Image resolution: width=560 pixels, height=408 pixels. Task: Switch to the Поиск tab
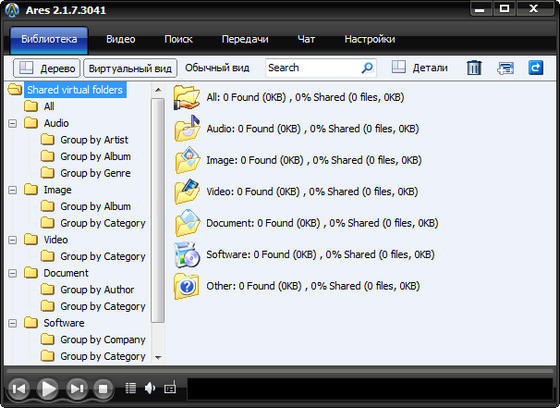[x=178, y=39]
